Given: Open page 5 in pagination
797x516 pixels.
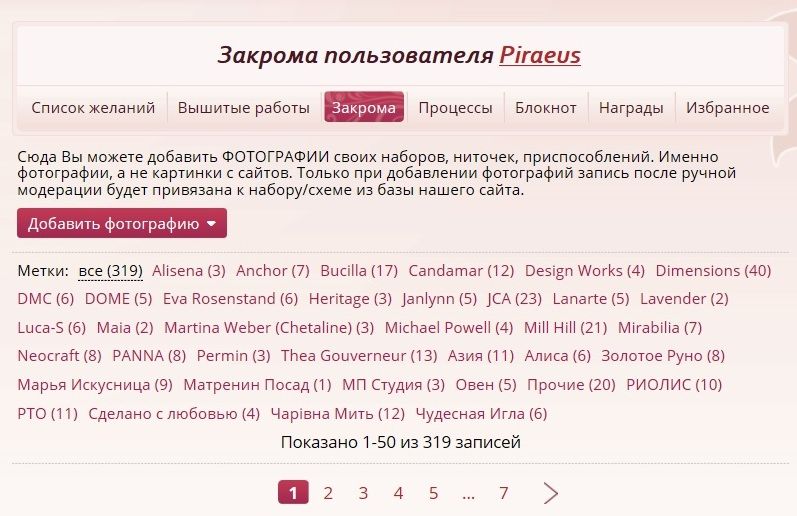Looking at the screenshot, I should (x=433, y=493).
